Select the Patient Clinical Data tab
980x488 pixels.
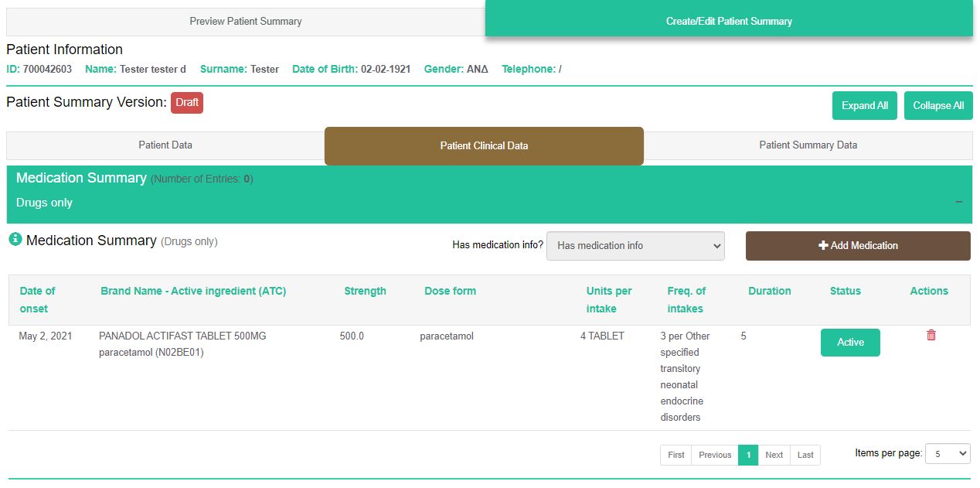[484, 146]
